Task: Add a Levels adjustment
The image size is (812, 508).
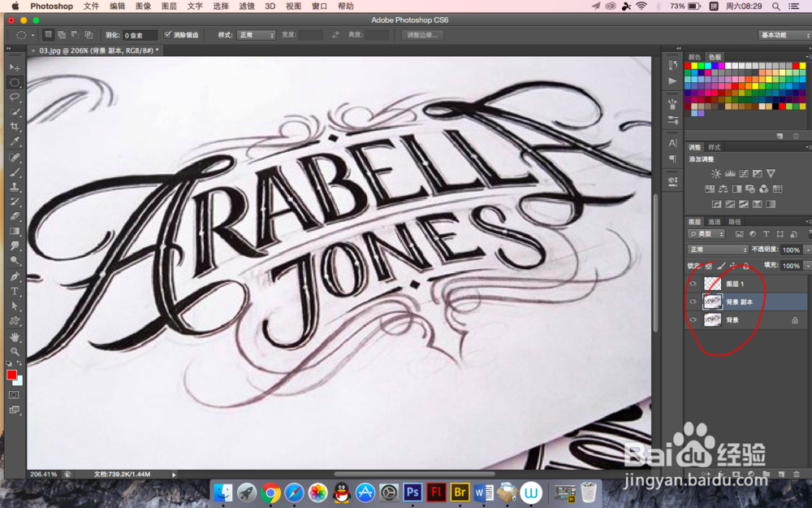Action: point(730,174)
